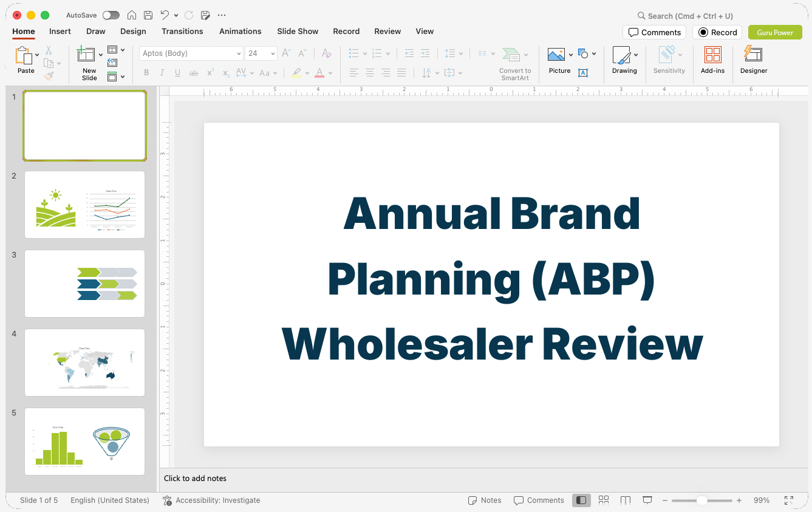Open the Shapes dropdown arrow
The height and width of the screenshot is (512, 812).
coord(594,54)
